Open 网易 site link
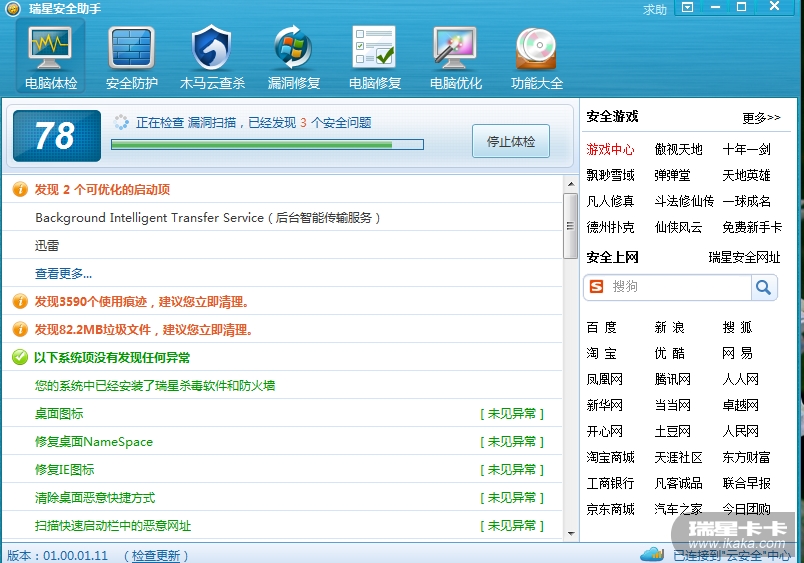The height and width of the screenshot is (563, 804). coord(737,353)
